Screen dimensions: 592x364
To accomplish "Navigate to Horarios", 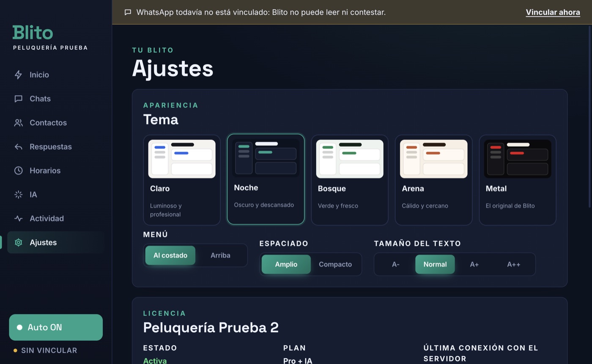I will 56,171.
